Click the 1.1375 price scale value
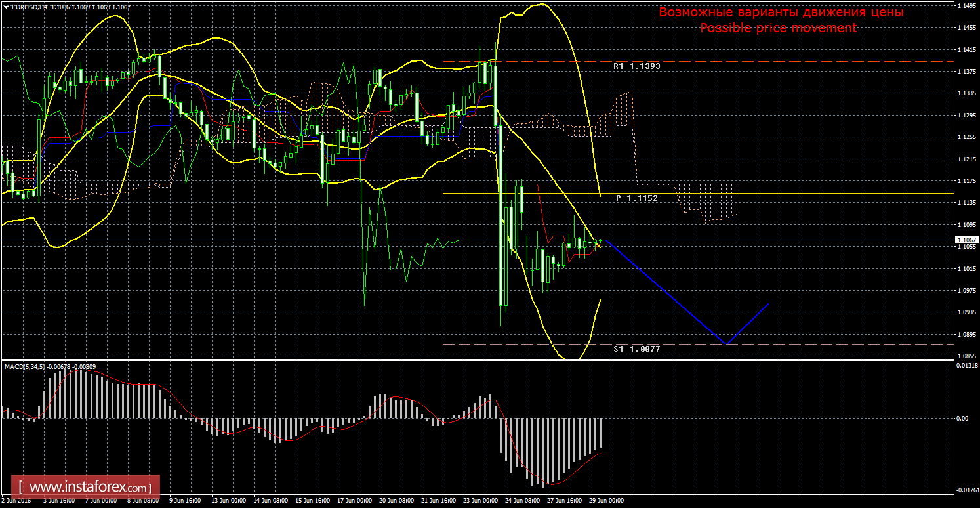The height and width of the screenshot is (508, 980). pos(967,72)
